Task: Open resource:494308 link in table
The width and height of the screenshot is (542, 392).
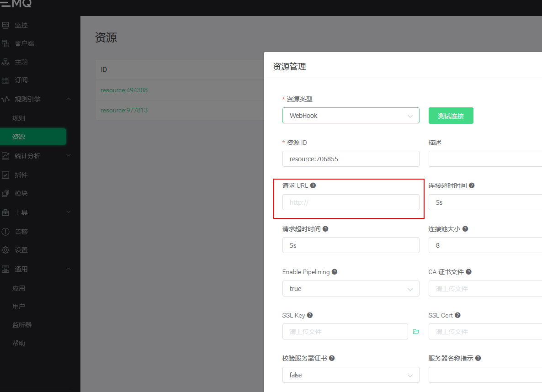Action: click(x=124, y=90)
